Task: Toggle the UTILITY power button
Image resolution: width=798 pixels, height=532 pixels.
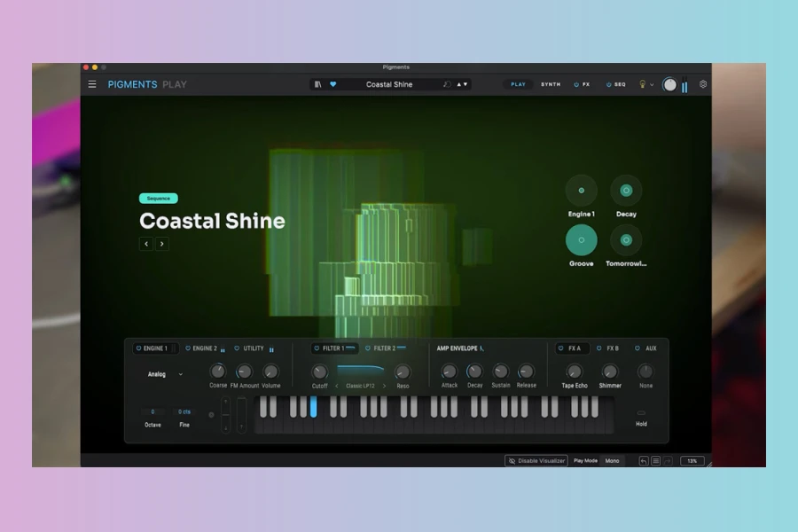Action: tap(237, 348)
